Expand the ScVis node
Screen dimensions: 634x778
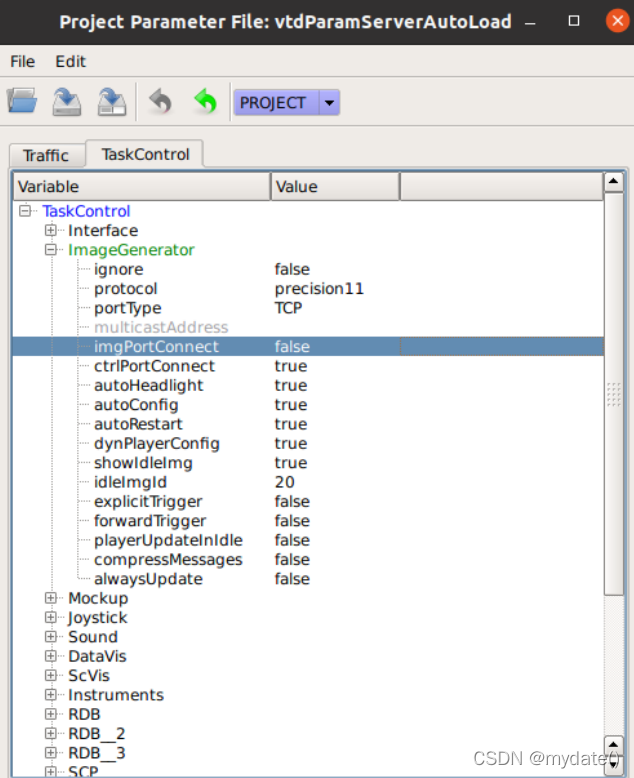[x=51, y=675]
